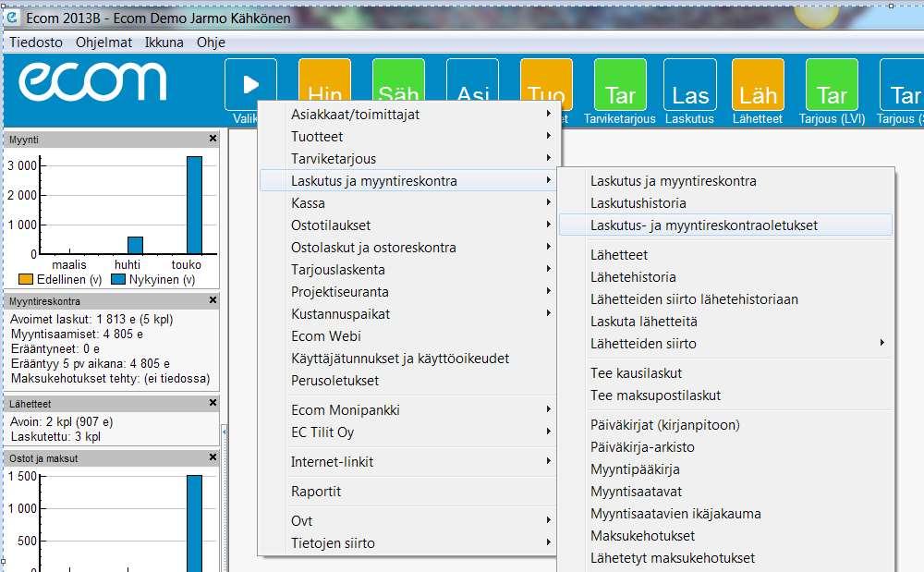Viewport: 924px width, 572px height.
Task: Expand Lähetteiden siirto in submenu
Action: [x=726, y=344]
